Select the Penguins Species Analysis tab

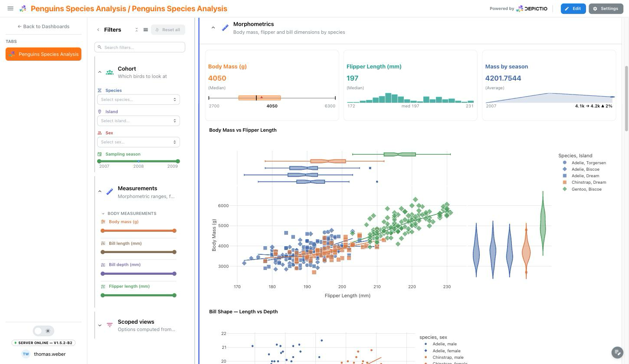click(x=43, y=54)
